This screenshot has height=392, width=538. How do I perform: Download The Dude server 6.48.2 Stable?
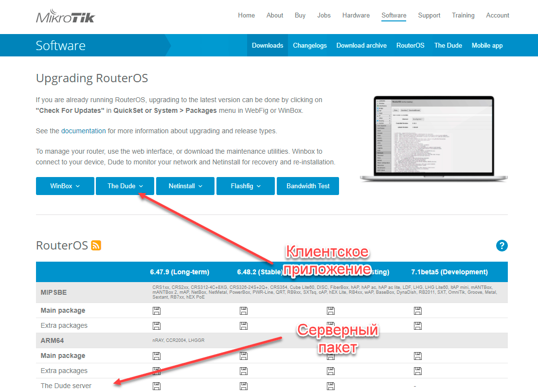244,386
